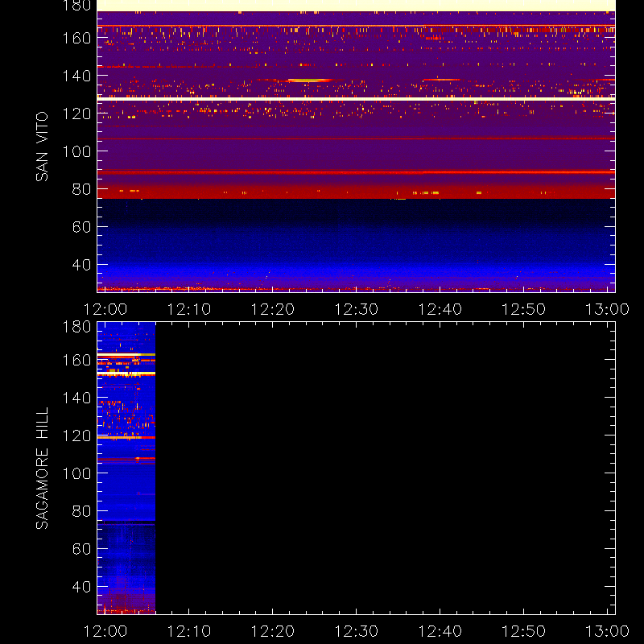This screenshot has height=644, width=644.
Task: Click 12:50 time label under Sagamore Hill plot
Action: pos(524,631)
